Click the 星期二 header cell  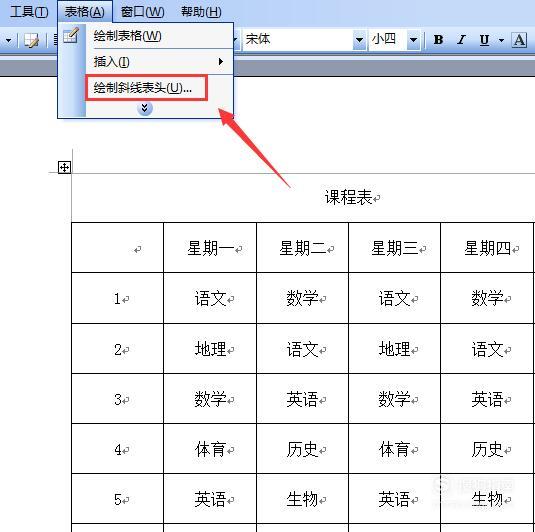click(302, 248)
